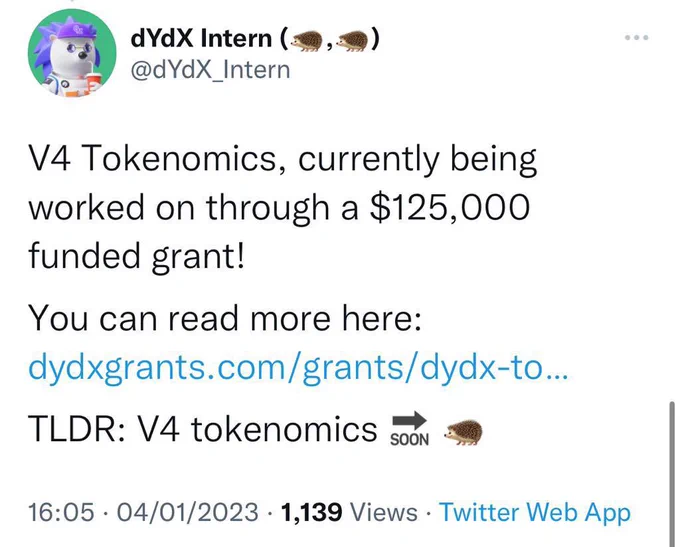View the 1,139 view count

point(311,512)
